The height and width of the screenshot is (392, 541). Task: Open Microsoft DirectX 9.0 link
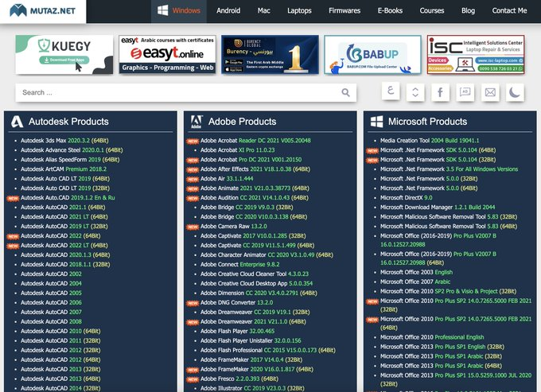[406, 198]
